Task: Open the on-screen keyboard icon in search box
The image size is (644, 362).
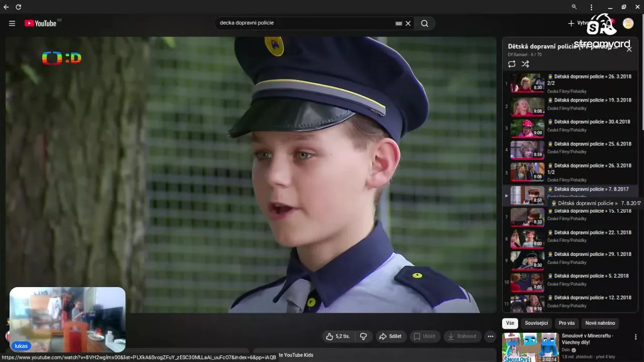Action: tap(398, 23)
